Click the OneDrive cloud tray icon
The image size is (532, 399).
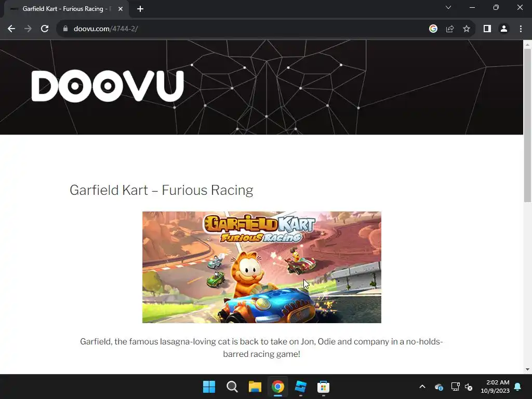click(438, 387)
